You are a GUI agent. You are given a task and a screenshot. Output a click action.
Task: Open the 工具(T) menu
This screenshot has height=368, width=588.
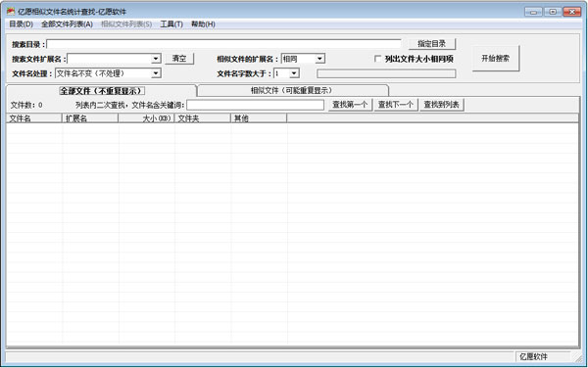[x=171, y=24]
